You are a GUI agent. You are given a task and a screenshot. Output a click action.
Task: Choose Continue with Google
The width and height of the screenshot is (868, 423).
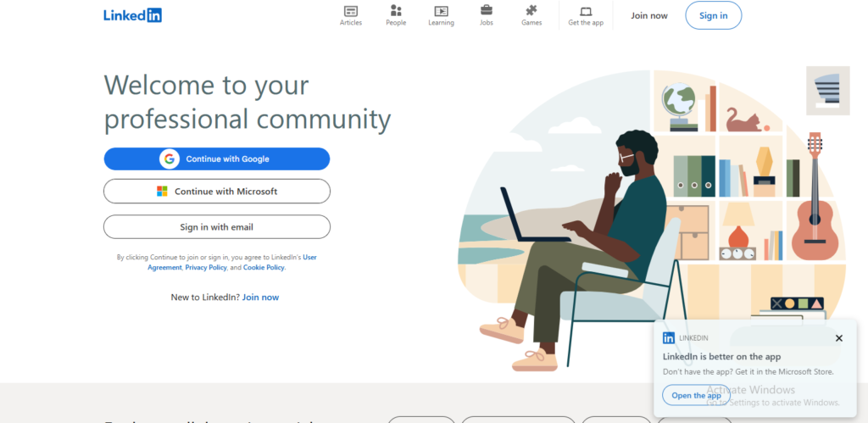[x=217, y=159]
